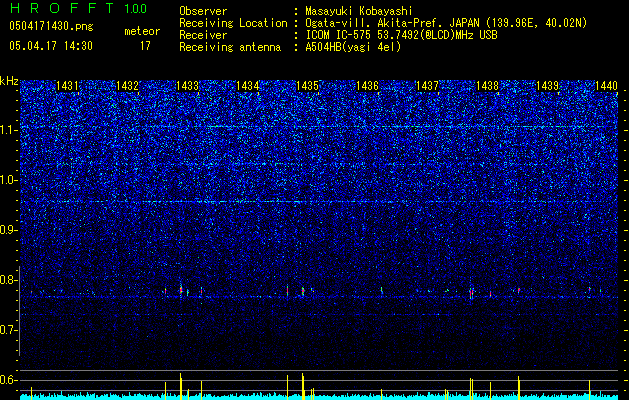The width and height of the screenshot is (629, 400).
Task: Click the Receiving antenna label
Action: pos(230,47)
